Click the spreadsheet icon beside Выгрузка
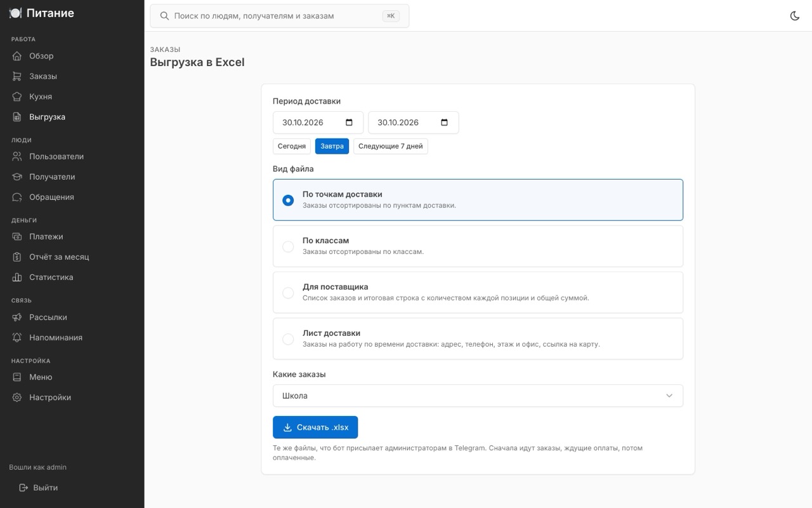The image size is (812, 508). click(17, 117)
